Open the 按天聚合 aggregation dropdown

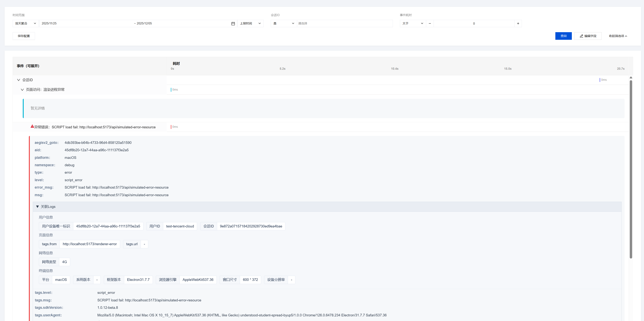(x=26, y=23)
